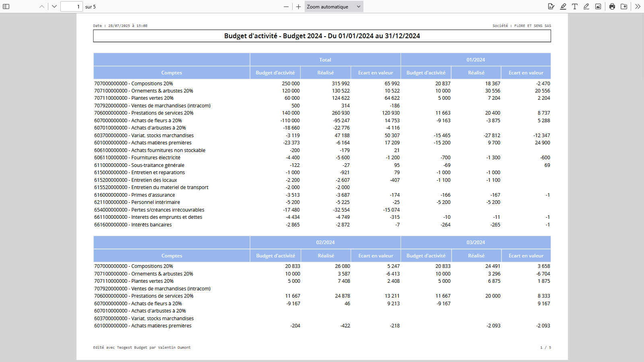Screen dimensions: 644x362
Task: Zoom in with plus button
Action: (298, 6)
